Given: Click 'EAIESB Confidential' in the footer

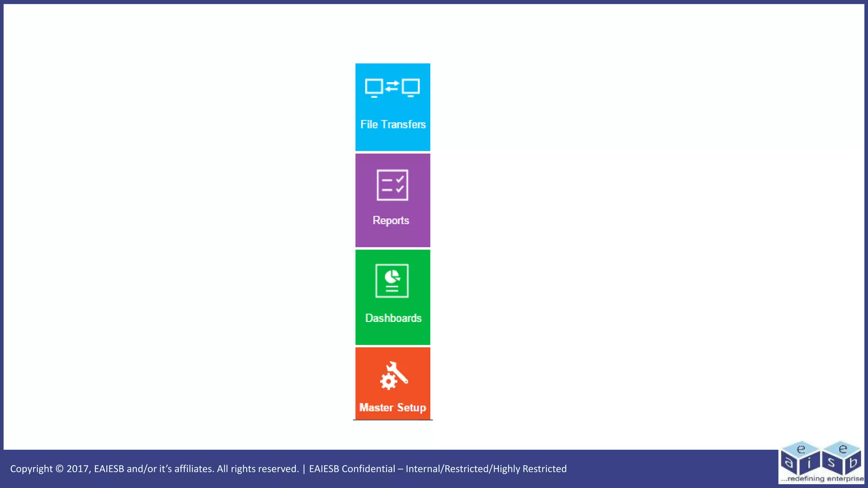Looking at the screenshot, I should [x=352, y=469].
